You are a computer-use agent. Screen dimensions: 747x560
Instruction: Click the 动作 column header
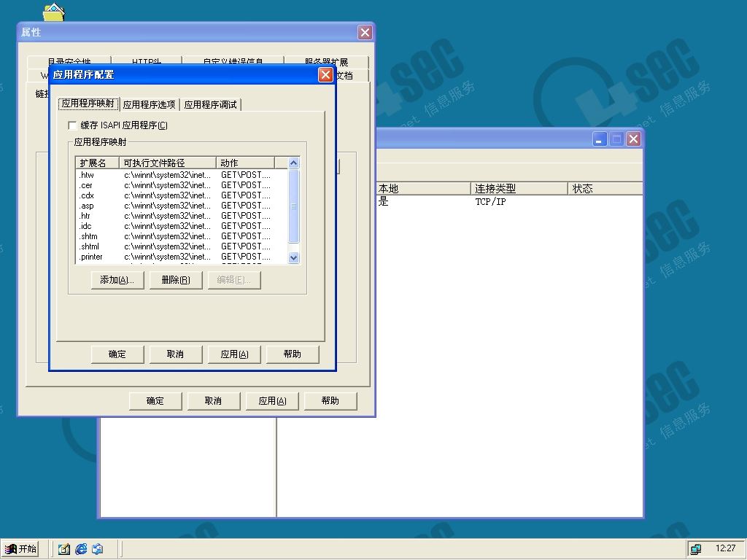pos(245,163)
